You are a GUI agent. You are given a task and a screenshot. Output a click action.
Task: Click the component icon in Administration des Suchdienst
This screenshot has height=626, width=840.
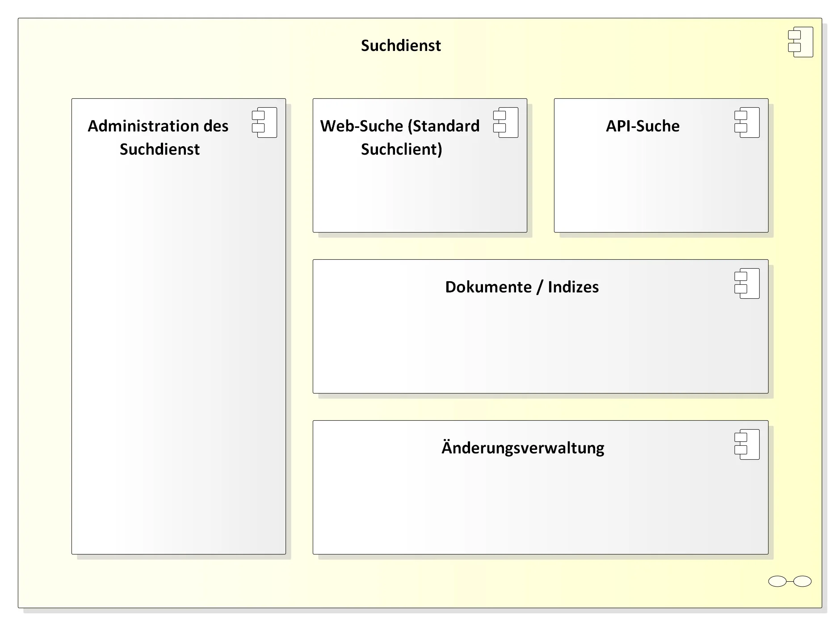pyautogui.click(x=265, y=123)
